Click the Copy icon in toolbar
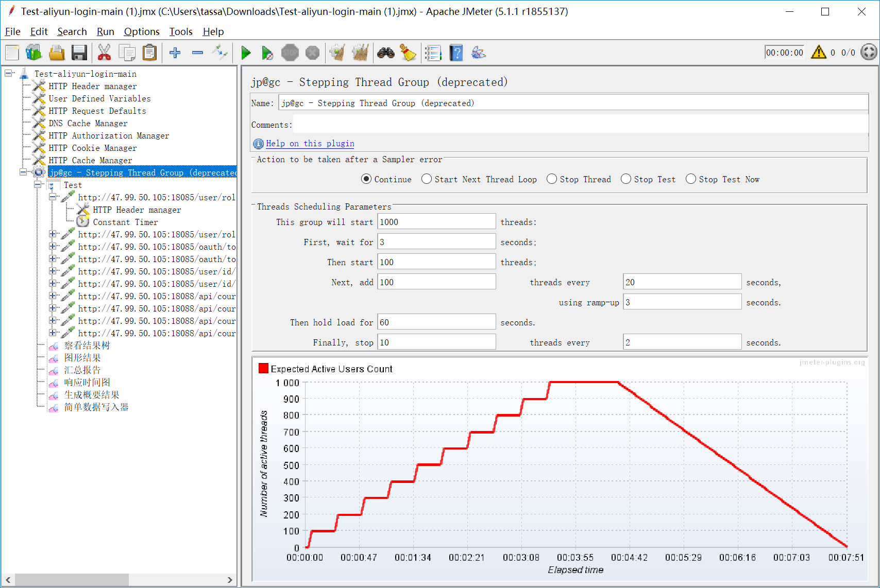Viewport: 880px width, 588px height. 127,53
